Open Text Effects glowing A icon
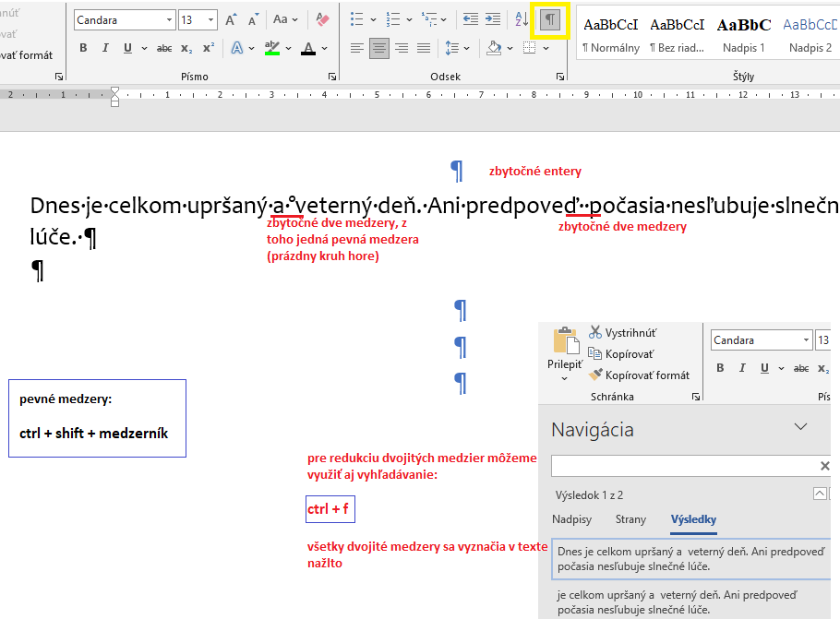Screen dimensions: 840x619 pos(237,48)
